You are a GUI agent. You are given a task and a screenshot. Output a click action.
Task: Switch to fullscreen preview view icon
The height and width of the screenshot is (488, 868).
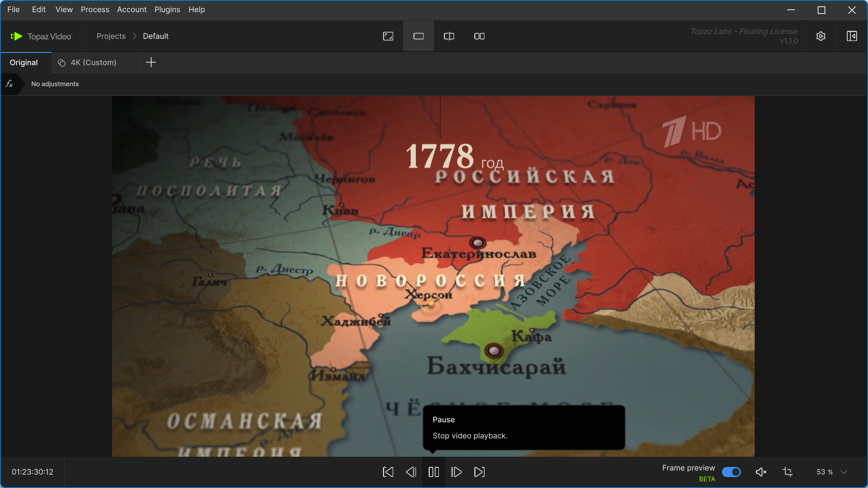388,36
